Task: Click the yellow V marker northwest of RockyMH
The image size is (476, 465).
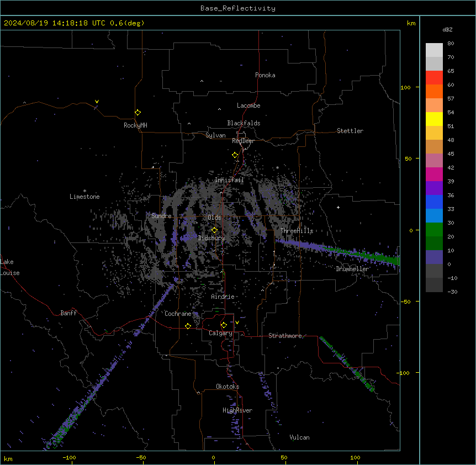Action: pyautogui.click(x=97, y=102)
